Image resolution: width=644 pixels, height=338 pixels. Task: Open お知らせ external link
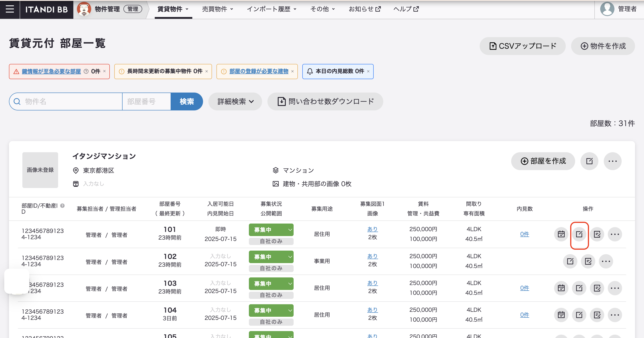coord(365,9)
